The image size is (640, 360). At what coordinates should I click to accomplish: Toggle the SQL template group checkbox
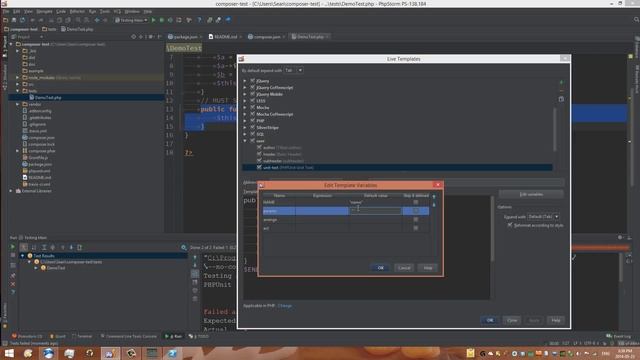pos(253,134)
